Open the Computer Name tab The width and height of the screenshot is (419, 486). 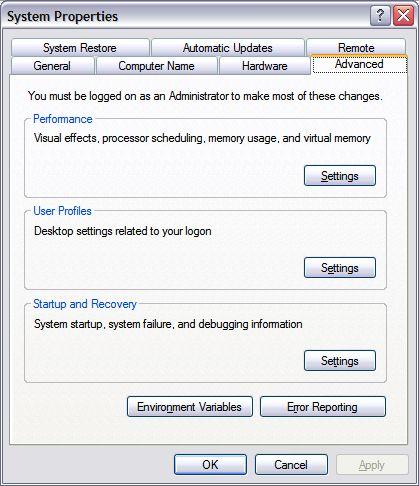(156, 66)
